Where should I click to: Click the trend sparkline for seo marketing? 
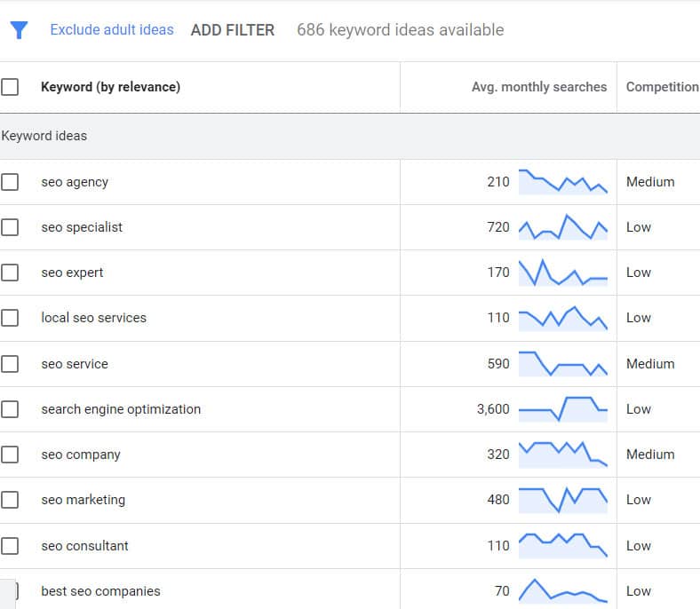tap(563, 500)
